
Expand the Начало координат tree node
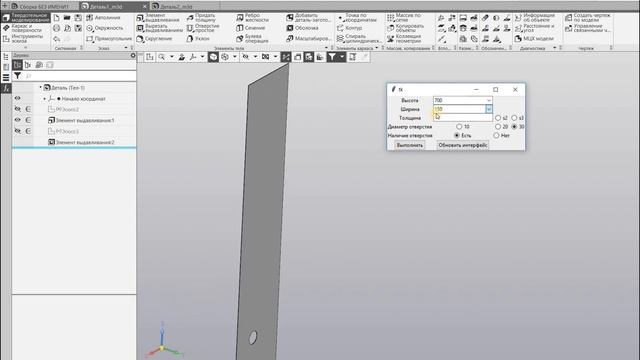pyautogui.click(x=44, y=98)
